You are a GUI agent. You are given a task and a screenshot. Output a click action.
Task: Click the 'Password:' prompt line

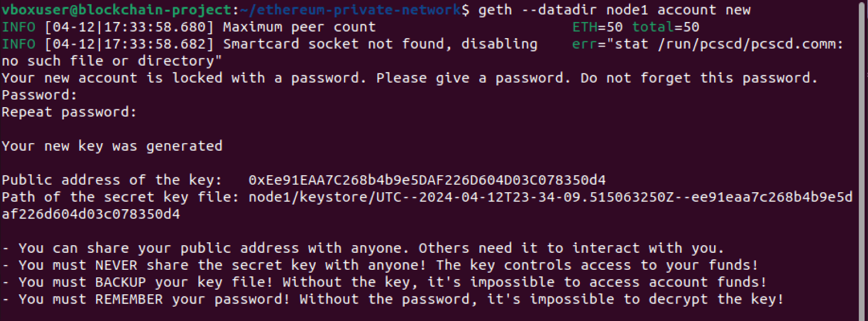(x=39, y=95)
